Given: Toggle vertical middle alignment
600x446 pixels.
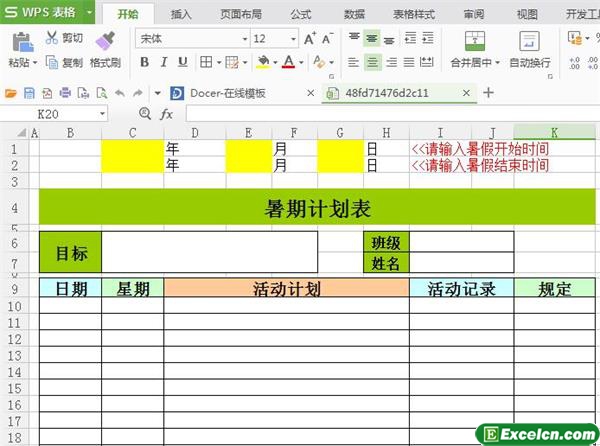Looking at the screenshot, I should coord(372,38).
